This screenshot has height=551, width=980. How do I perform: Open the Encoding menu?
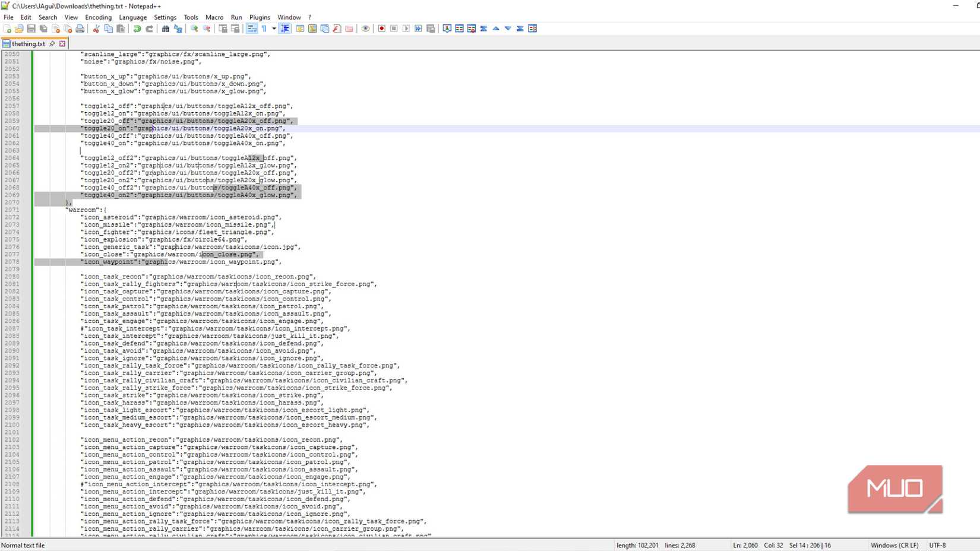pos(98,17)
